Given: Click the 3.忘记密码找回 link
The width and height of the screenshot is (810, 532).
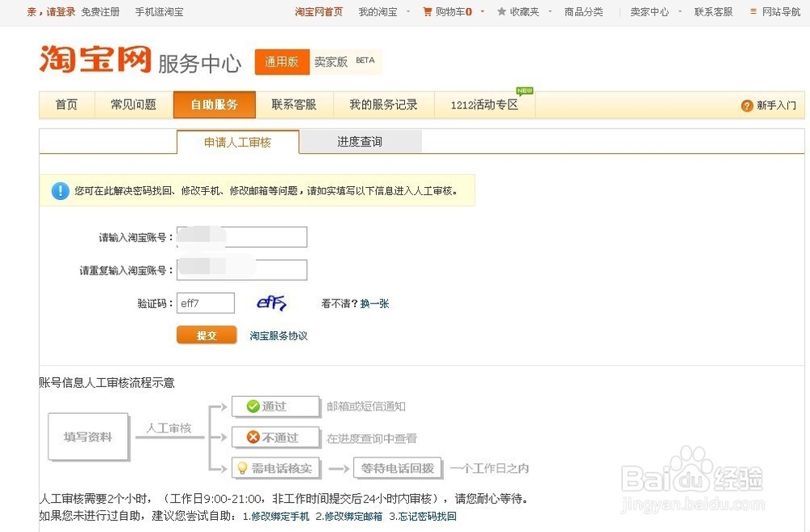Looking at the screenshot, I should [x=423, y=516].
